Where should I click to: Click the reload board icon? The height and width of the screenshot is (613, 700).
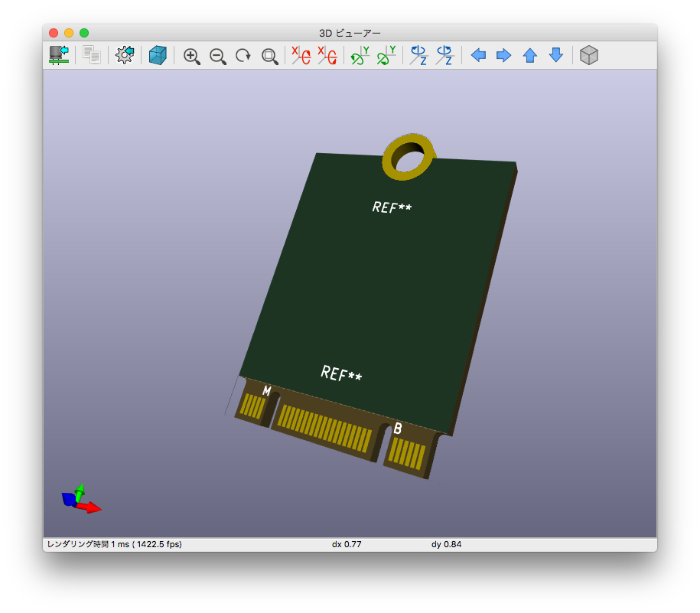59,55
